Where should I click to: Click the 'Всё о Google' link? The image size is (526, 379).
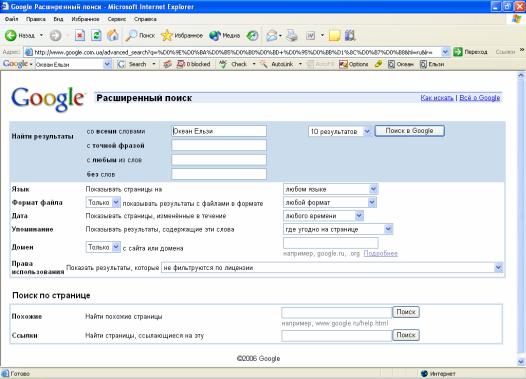click(x=480, y=98)
